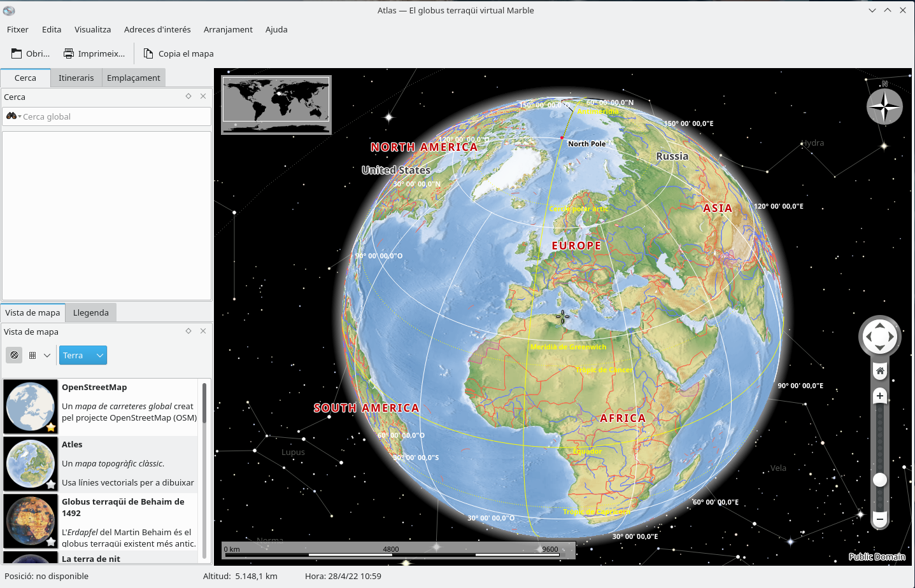The width and height of the screenshot is (915, 588).
Task: Click the grid list-view icon
Action: 32,355
